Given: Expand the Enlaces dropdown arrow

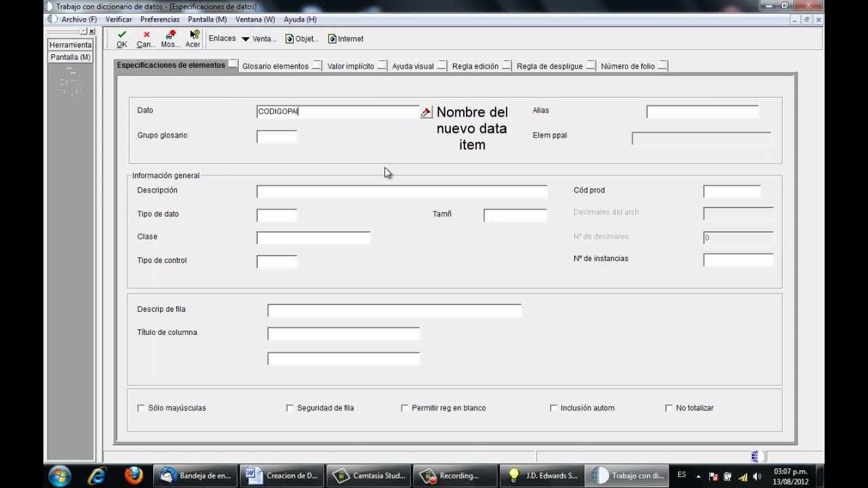Looking at the screenshot, I should [x=245, y=39].
